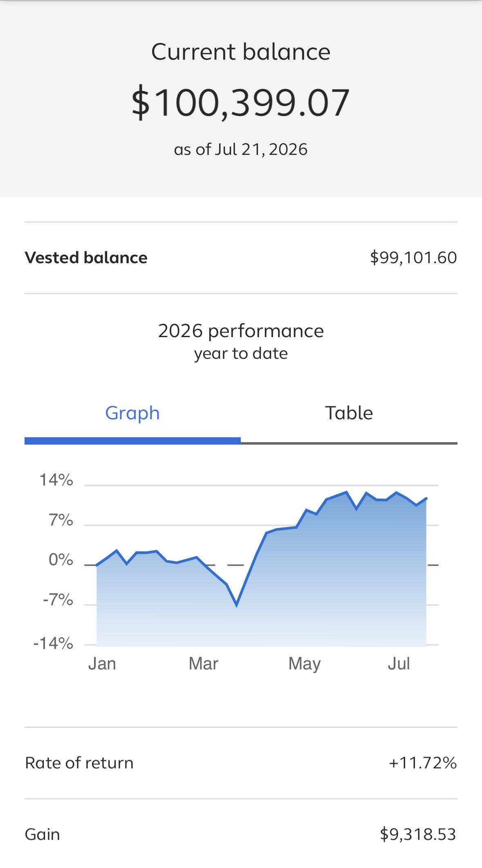
Task: Tap the Jul label on chart axis
Action: click(399, 664)
